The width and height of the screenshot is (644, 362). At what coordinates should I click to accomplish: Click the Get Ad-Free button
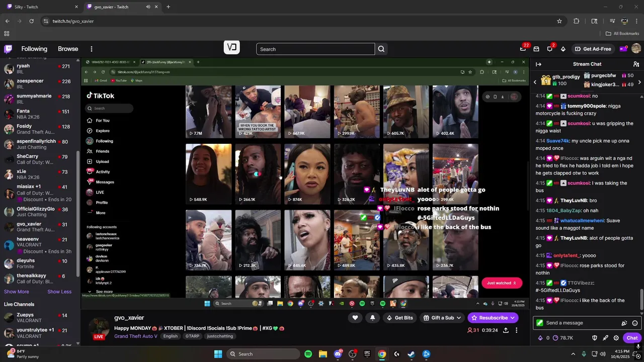click(x=593, y=49)
